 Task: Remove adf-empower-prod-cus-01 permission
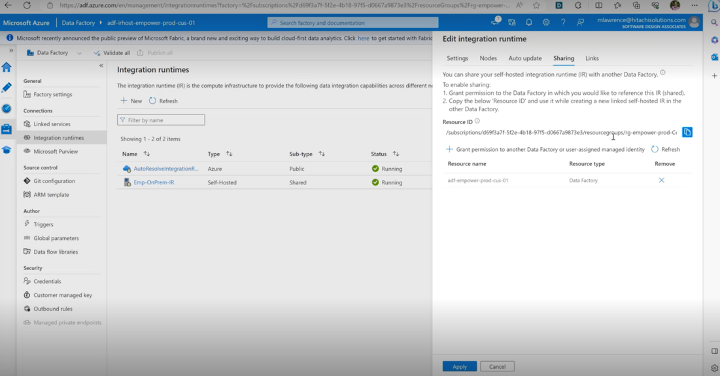tap(662, 180)
